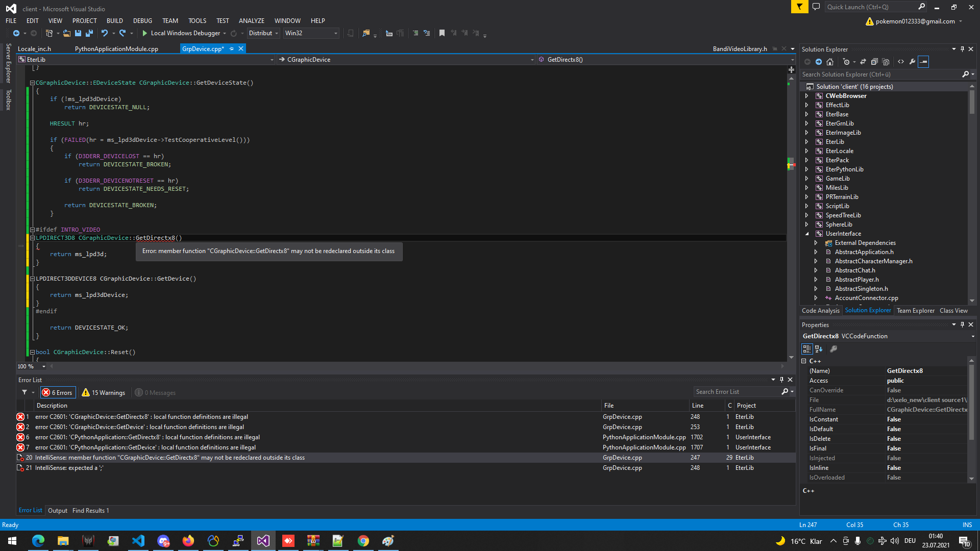Open the DEBUG menu
This screenshot has height=551, width=980.
tap(142, 20)
